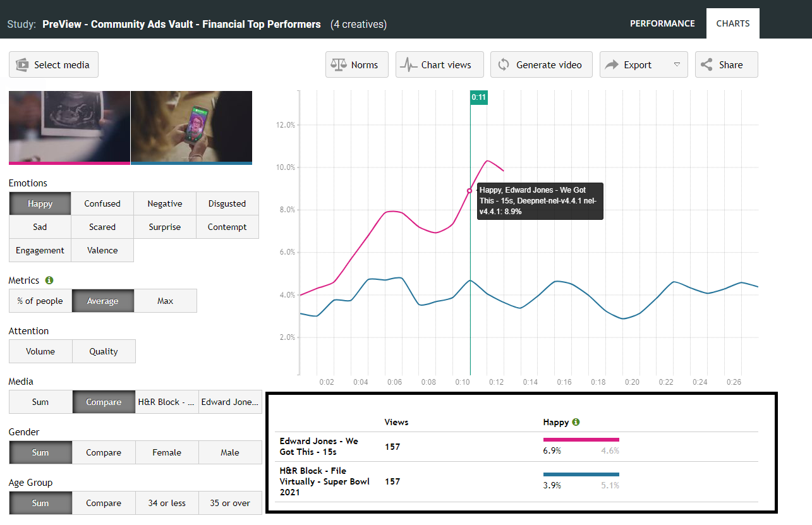The image size is (812, 525).
Task: Select the Engagement emotion
Action: pyautogui.click(x=40, y=250)
